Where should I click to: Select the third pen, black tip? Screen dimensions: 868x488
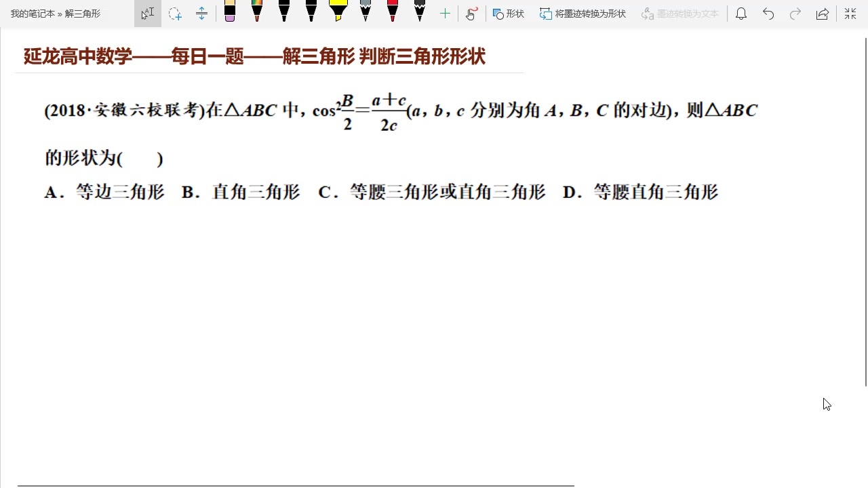(284, 11)
